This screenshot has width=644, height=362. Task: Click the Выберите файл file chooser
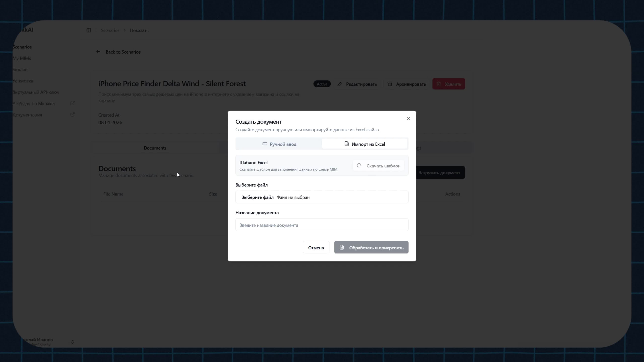coord(257,197)
